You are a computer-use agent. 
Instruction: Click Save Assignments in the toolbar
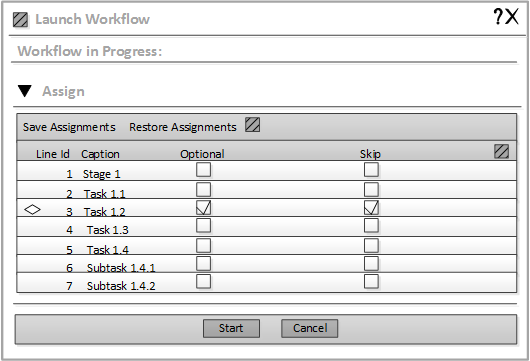click(69, 127)
